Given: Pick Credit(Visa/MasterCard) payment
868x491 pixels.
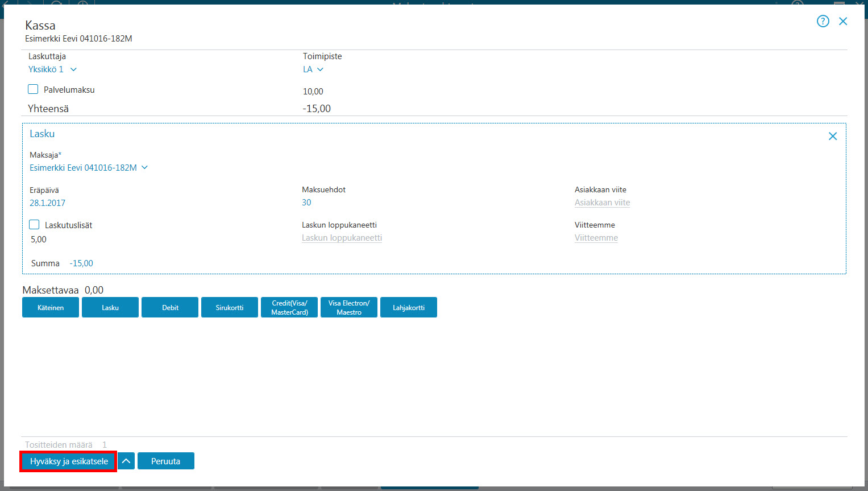Looking at the screenshot, I should tap(289, 307).
